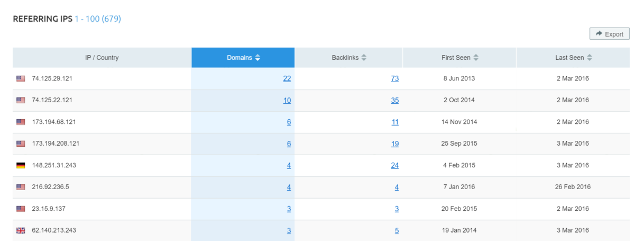Screen dimensions: 644x241
Task: Open 10 domains link for 74.125.22.121
Action: coord(287,100)
